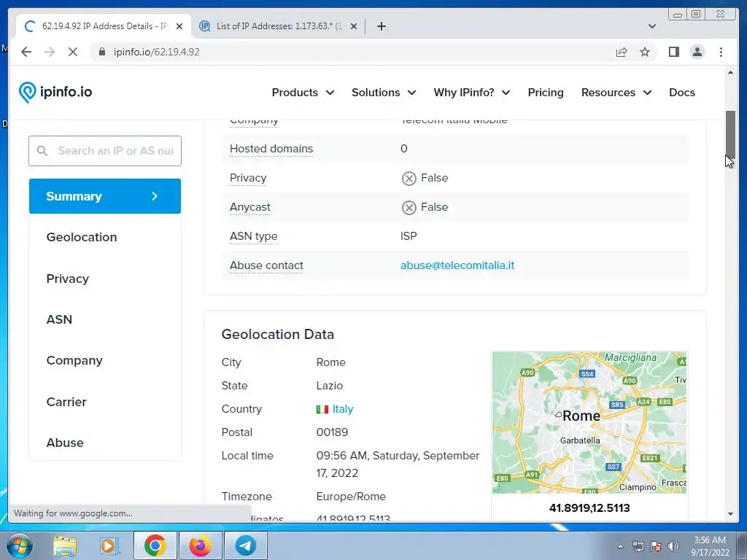Image resolution: width=747 pixels, height=560 pixels.
Task: Bookmark this page with the star icon
Action: 645,52
